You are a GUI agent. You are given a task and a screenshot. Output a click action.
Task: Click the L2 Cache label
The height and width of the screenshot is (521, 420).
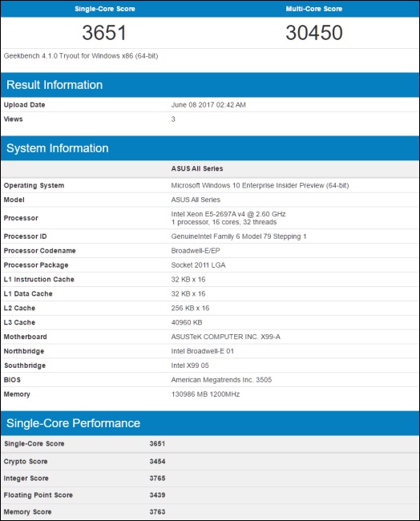pos(19,308)
